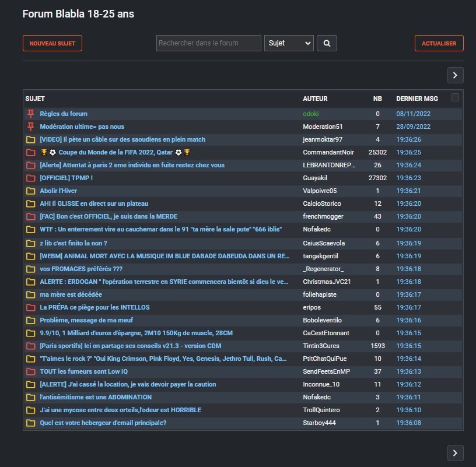Open [ALERTE] J'ai cassé la location topic
The width and height of the screenshot is (476, 467).
[x=128, y=384]
